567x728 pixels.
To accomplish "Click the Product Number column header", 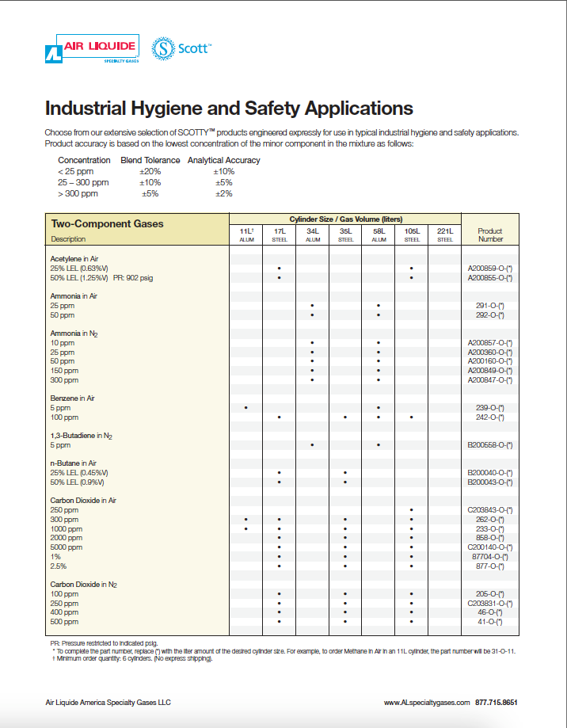I will point(490,234).
